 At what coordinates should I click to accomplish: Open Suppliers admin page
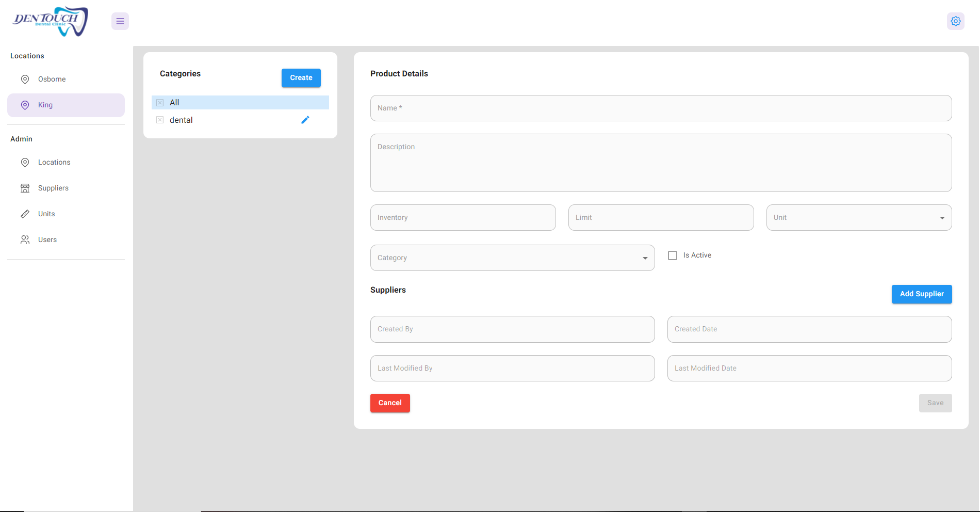(x=66, y=188)
